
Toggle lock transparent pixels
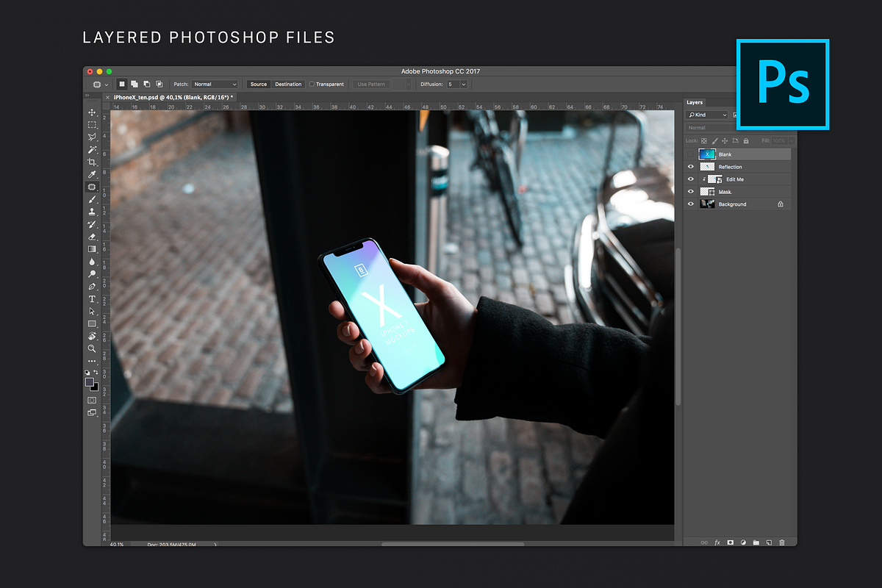tap(704, 140)
